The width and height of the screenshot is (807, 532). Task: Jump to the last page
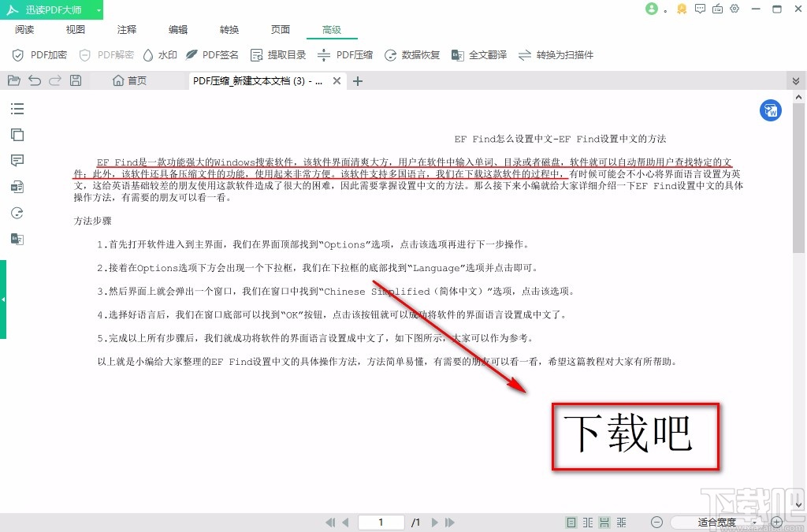[x=450, y=523]
